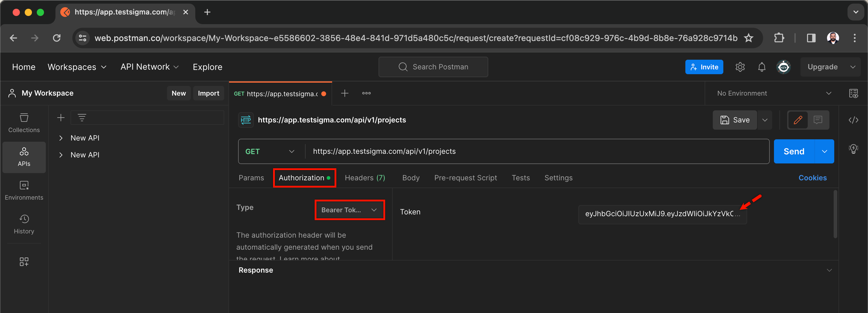868x313 pixels.
Task: Click the request URL input field
Action: click(537, 151)
